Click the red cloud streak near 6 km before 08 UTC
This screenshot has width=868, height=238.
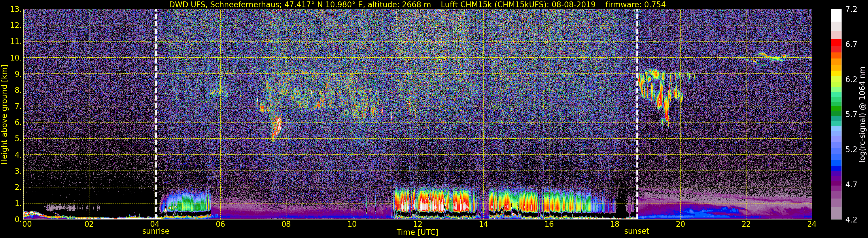click(276, 129)
